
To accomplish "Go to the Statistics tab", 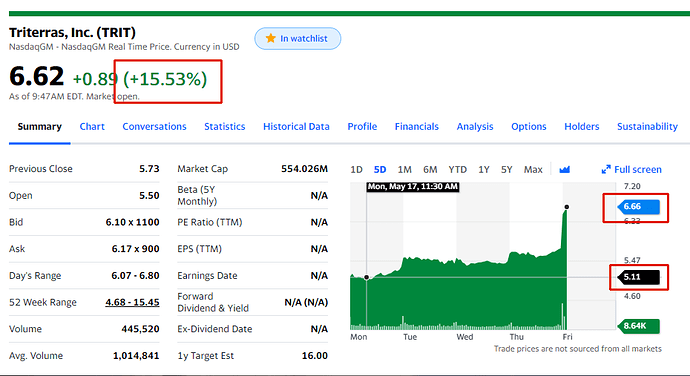I will (224, 127).
